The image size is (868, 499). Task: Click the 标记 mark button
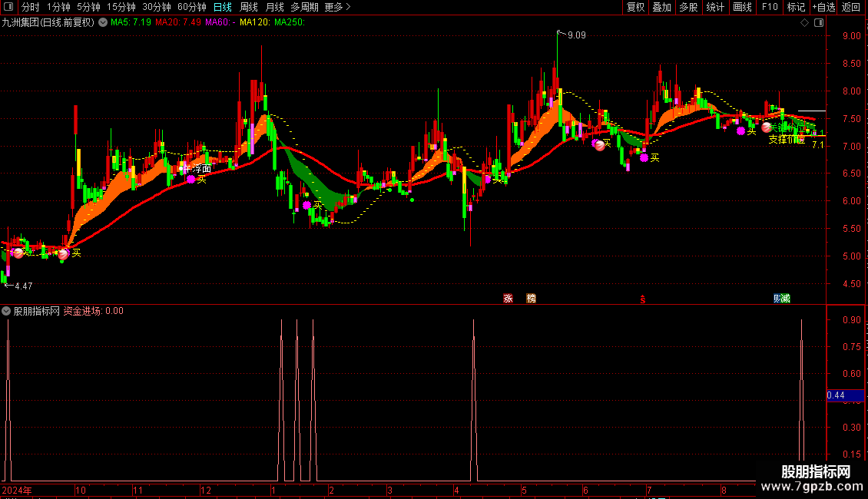pyautogui.click(x=796, y=7)
